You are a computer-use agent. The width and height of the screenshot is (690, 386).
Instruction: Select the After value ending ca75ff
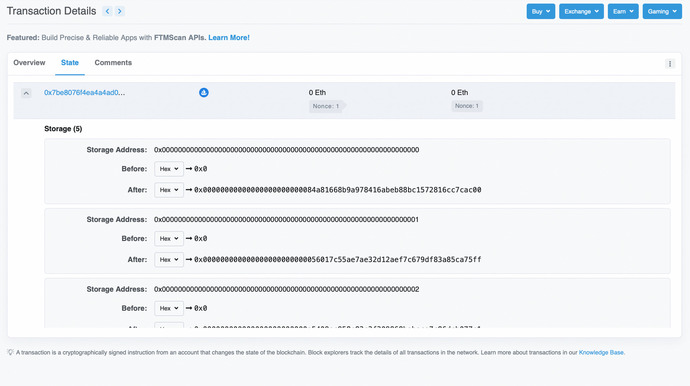pyautogui.click(x=338, y=259)
